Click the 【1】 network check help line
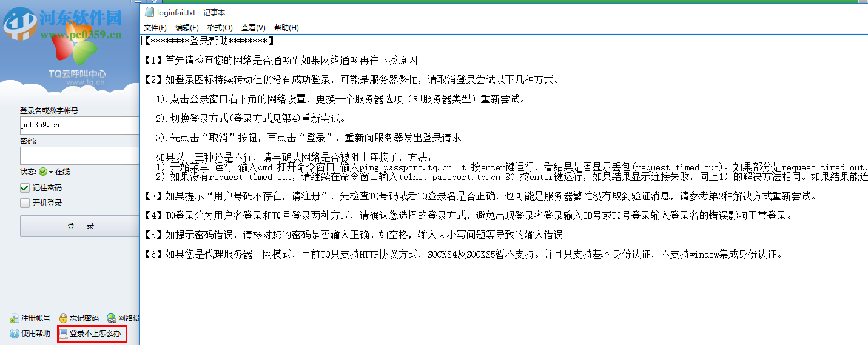This screenshot has width=868, height=345. [280, 61]
